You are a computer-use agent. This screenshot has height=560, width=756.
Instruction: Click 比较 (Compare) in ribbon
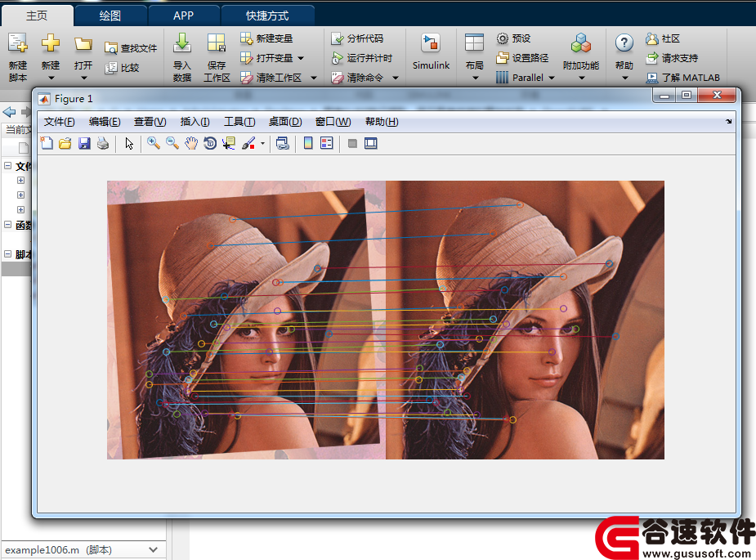(122, 68)
